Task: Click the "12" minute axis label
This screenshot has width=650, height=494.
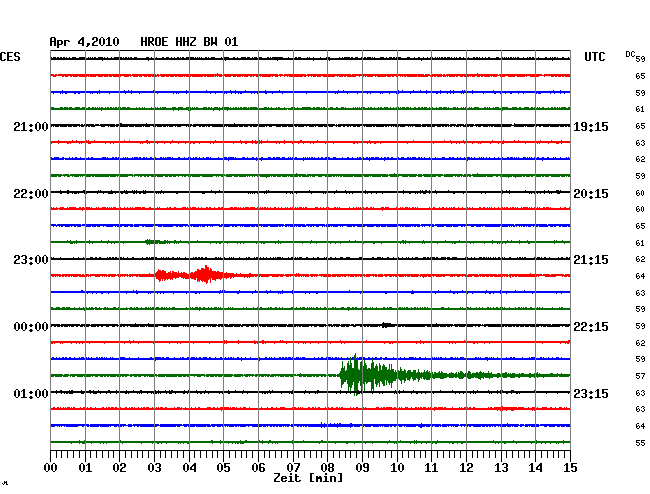Action: point(466,467)
